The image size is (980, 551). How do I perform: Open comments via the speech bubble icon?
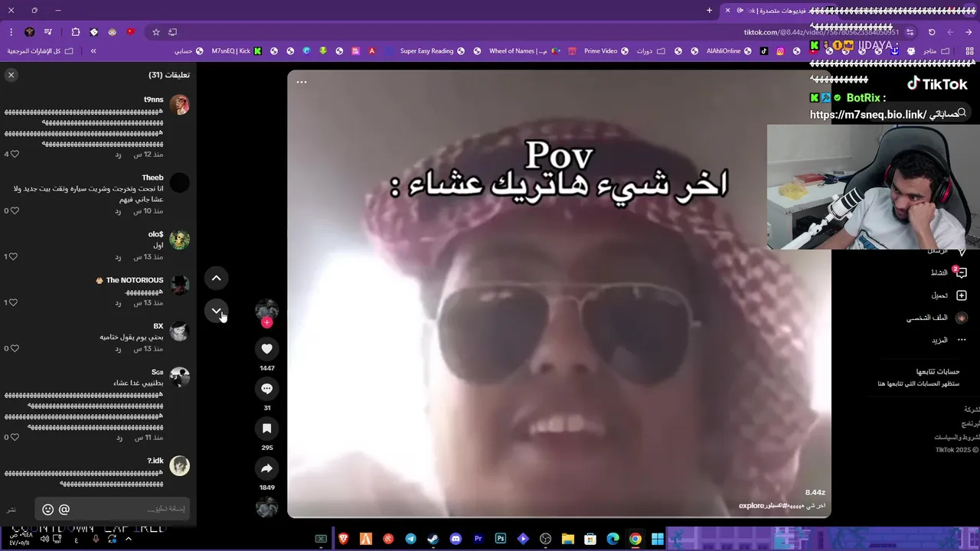[266, 389]
